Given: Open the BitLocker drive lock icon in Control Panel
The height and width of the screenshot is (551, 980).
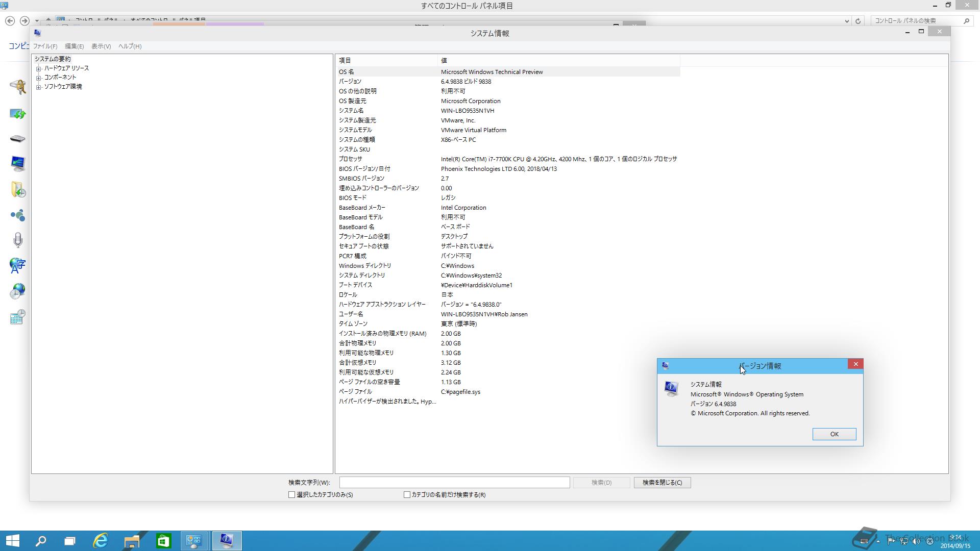Looking at the screenshot, I should click(18, 87).
